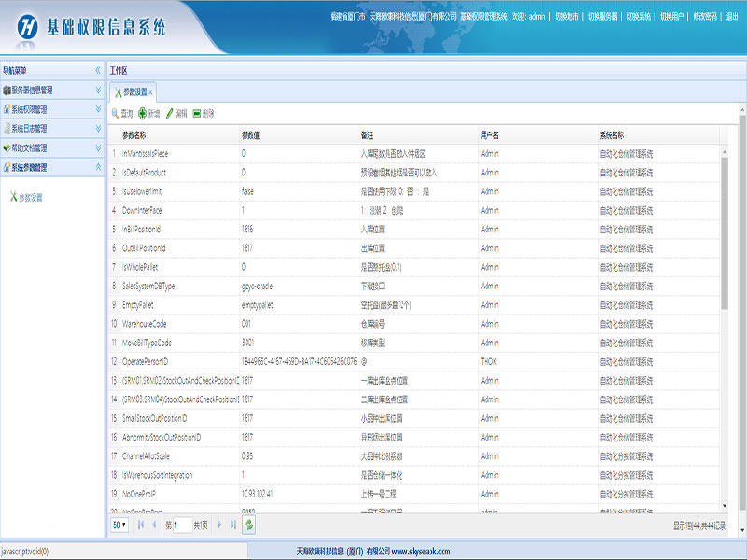This screenshot has height=560, width=747.
Task: Click the green 新增 add icon
Action: pos(142,113)
